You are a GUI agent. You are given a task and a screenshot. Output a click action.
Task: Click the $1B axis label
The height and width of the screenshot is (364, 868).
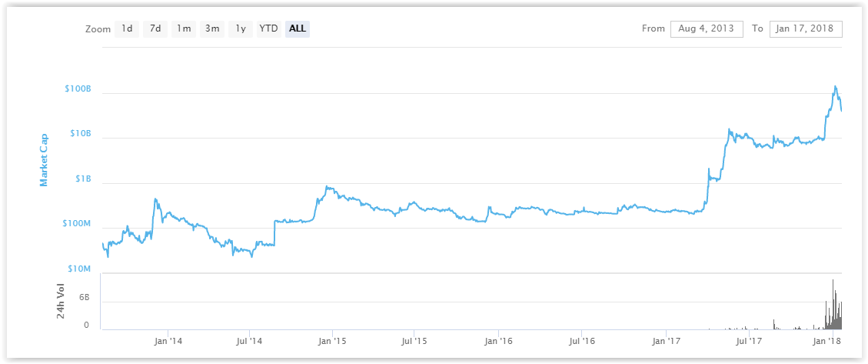[x=81, y=179]
